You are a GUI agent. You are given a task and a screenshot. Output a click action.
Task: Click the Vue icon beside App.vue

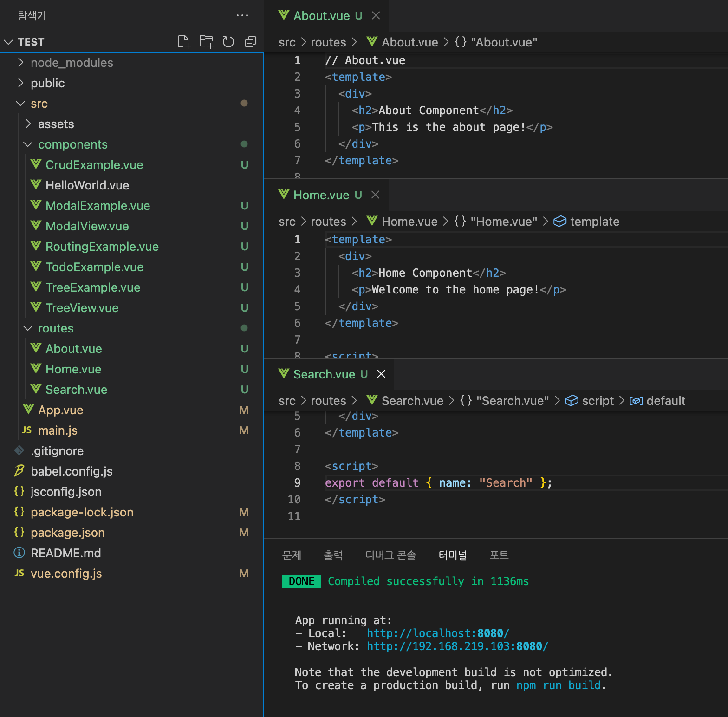coord(28,410)
